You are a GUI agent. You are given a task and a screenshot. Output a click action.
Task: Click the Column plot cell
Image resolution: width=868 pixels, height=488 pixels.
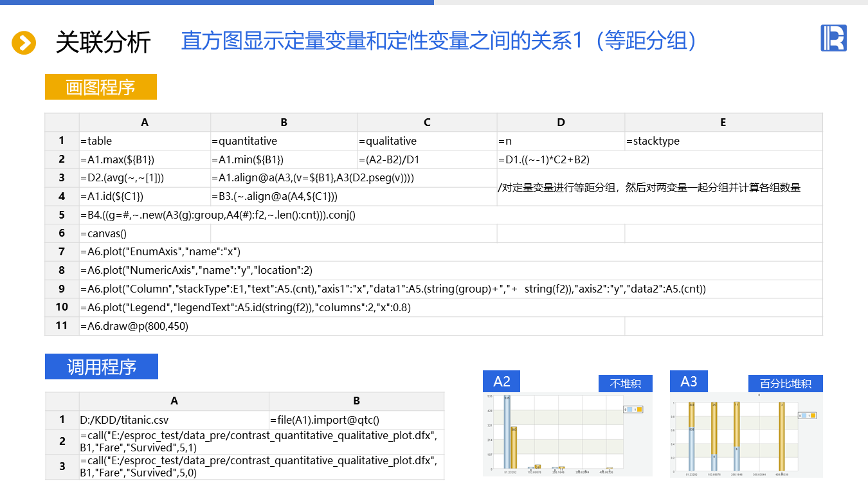pyautogui.click(x=451, y=289)
